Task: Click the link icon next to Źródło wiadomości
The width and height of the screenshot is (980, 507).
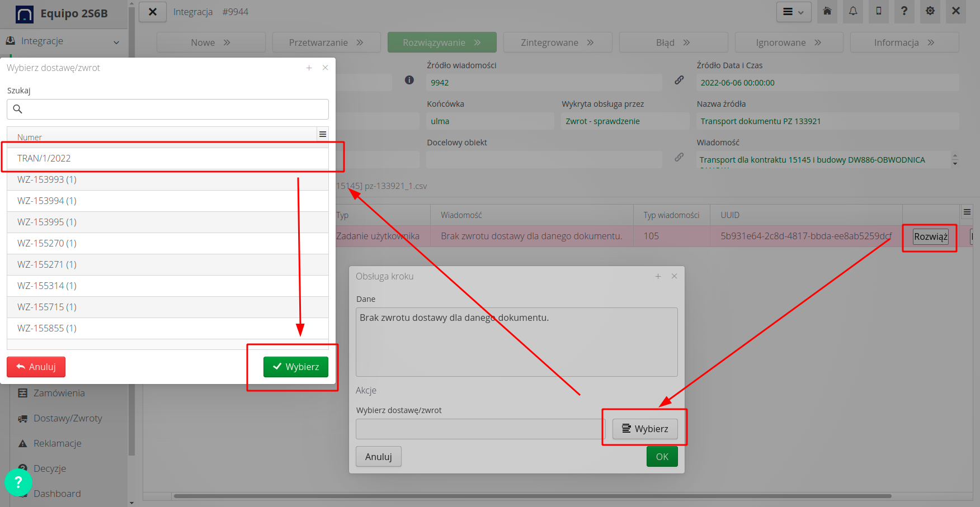Action: click(679, 80)
